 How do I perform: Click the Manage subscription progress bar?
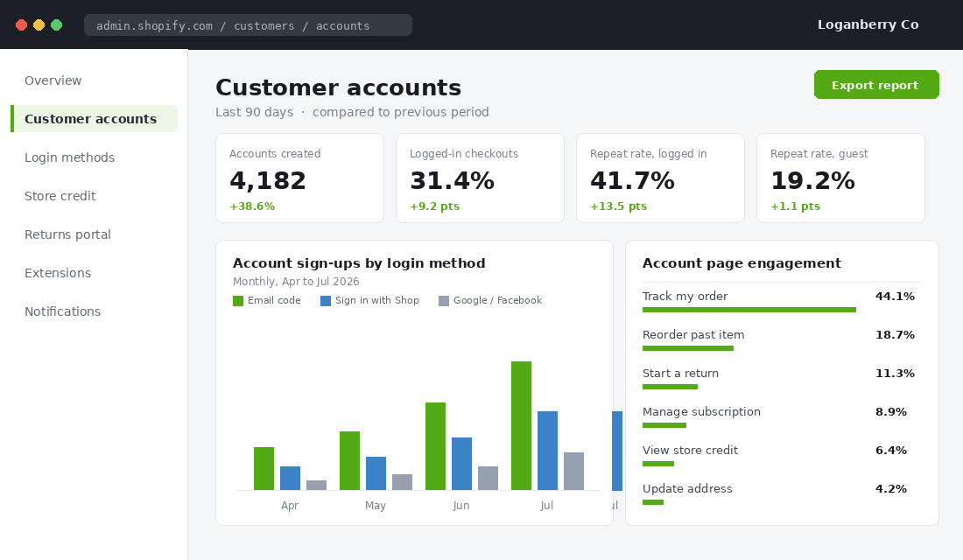(664, 425)
